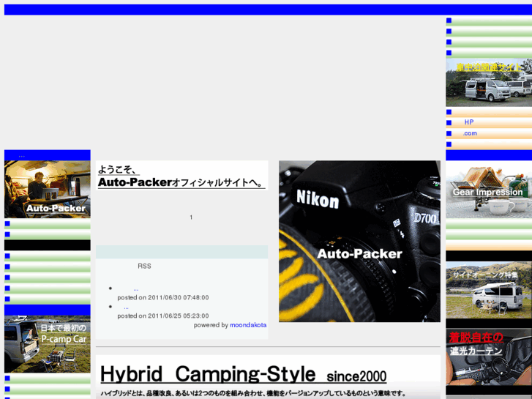Open the Auto-Packer van interior photo banner
This screenshot has height=399, width=532.
(47, 189)
